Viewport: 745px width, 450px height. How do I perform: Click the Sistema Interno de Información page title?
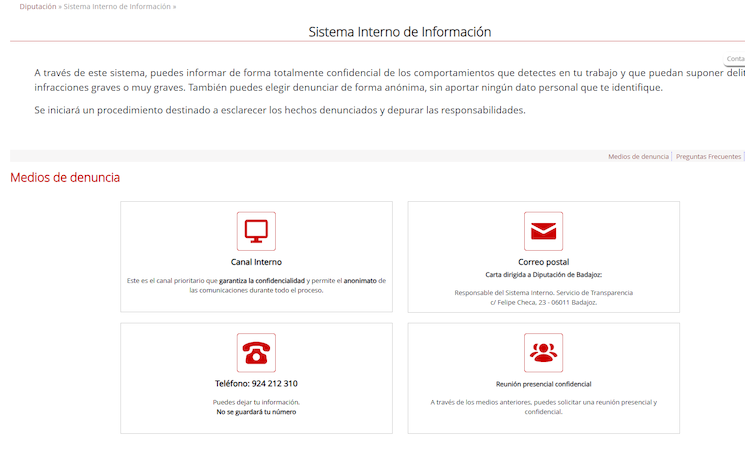click(x=399, y=32)
